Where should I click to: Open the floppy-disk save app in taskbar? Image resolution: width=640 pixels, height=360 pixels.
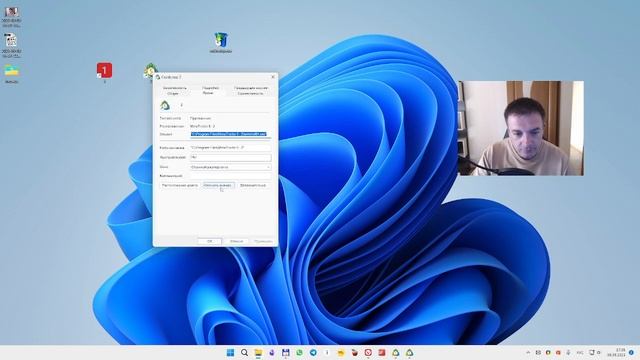tap(285, 352)
